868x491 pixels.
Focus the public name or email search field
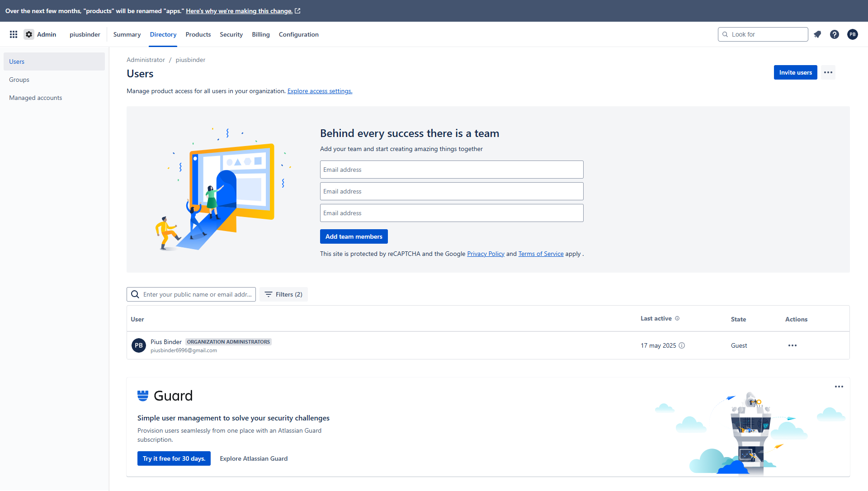[x=191, y=294]
